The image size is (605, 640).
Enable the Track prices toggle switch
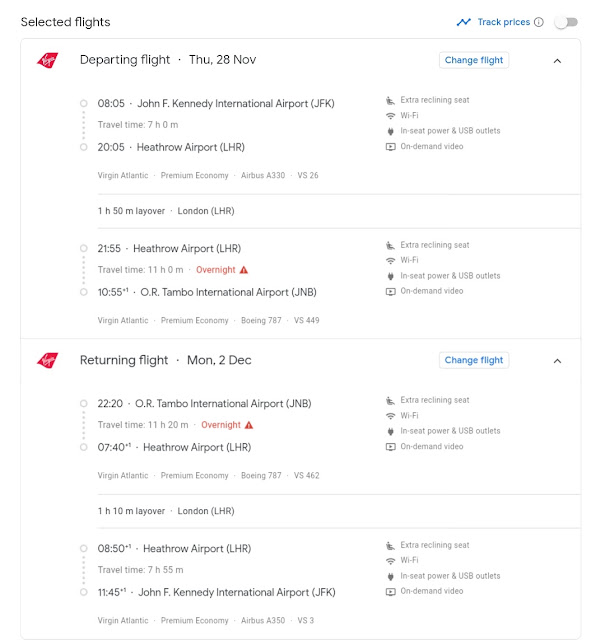tap(566, 22)
